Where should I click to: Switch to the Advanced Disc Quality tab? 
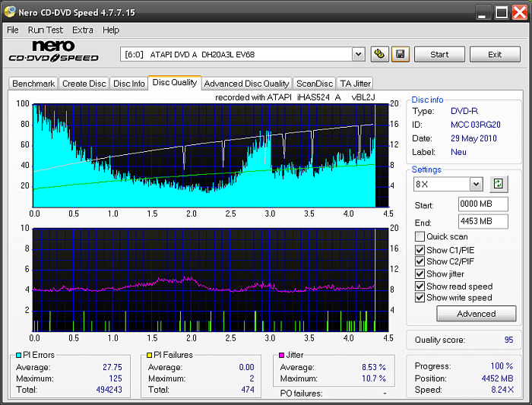pos(246,84)
